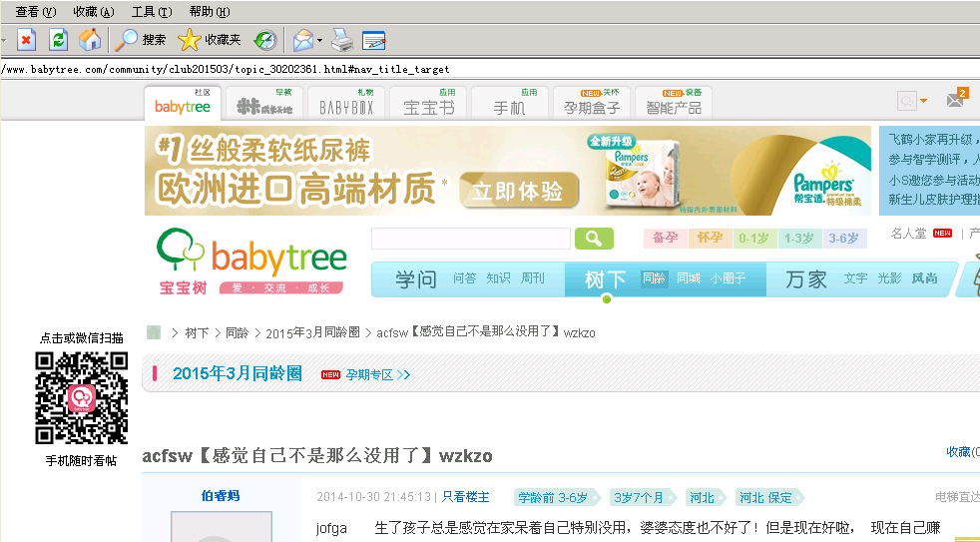Click the Stop loading toolbar icon
Image resolution: width=980 pixels, height=542 pixels.
(26, 40)
